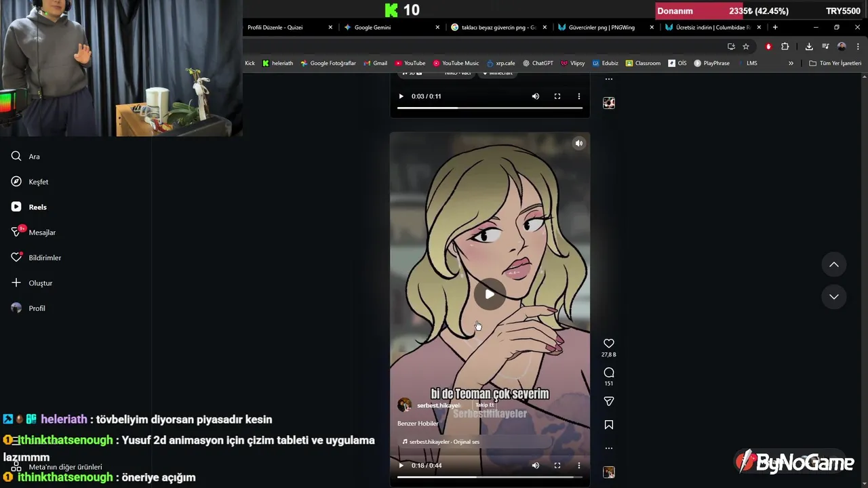Screen dimensions: 868x488
Task: Open Meta'nın diğer ürünleri menu
Action: (57, 467)
